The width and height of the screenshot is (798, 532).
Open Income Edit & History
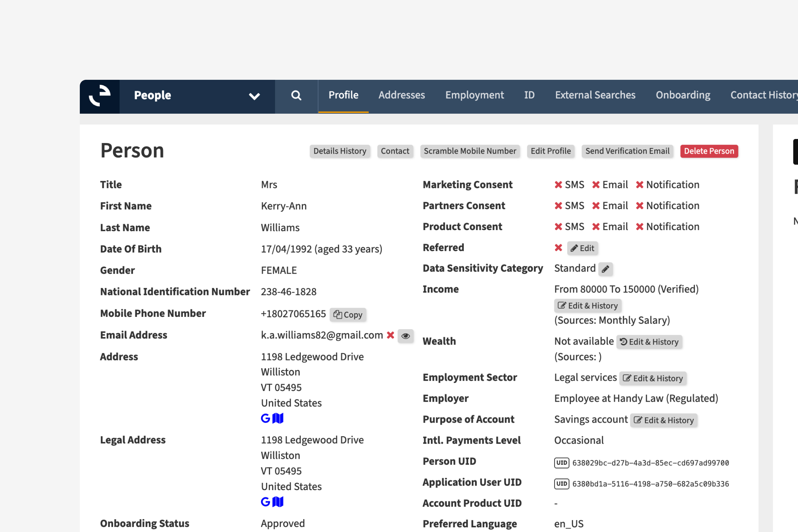click(588, 306)
